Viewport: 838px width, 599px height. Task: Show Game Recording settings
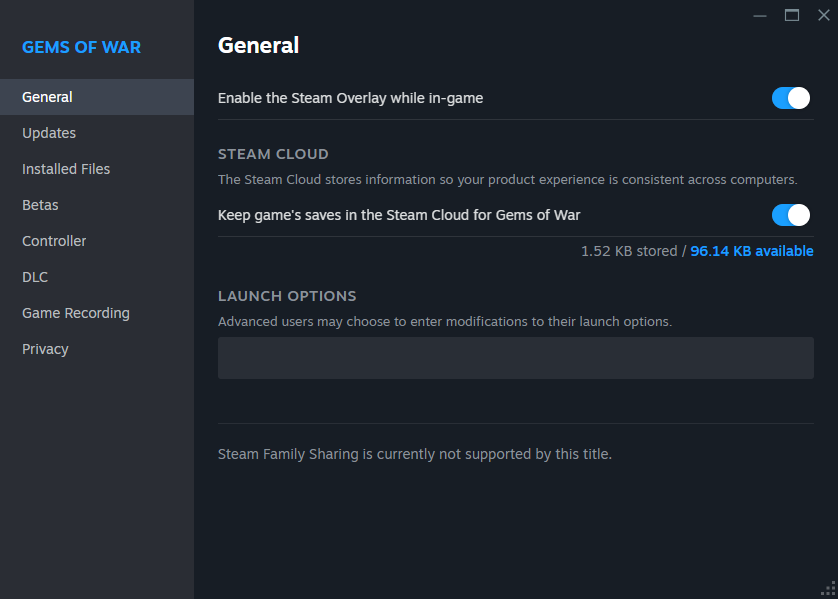coord(97,313)
